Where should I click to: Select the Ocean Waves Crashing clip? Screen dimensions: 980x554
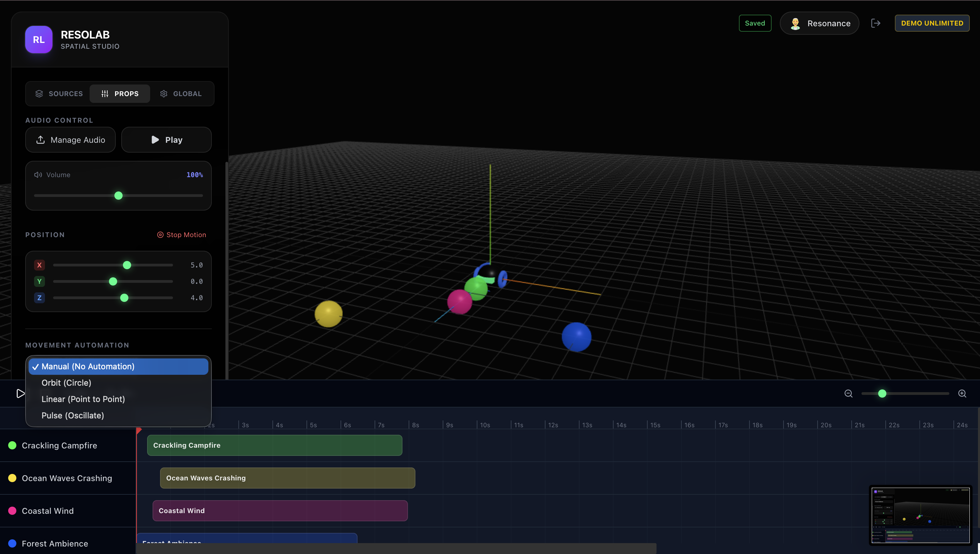287,478
